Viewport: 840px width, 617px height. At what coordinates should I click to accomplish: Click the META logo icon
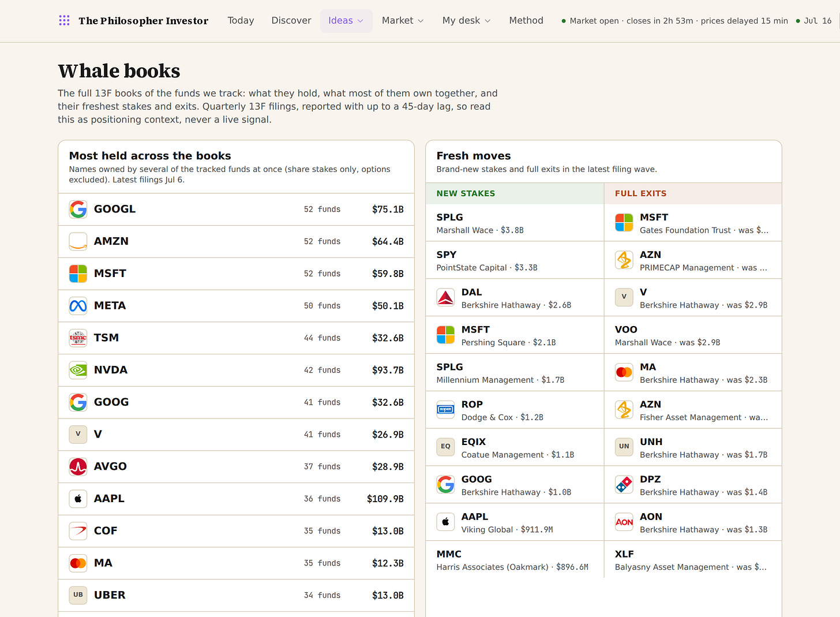(x=78, y=306)
